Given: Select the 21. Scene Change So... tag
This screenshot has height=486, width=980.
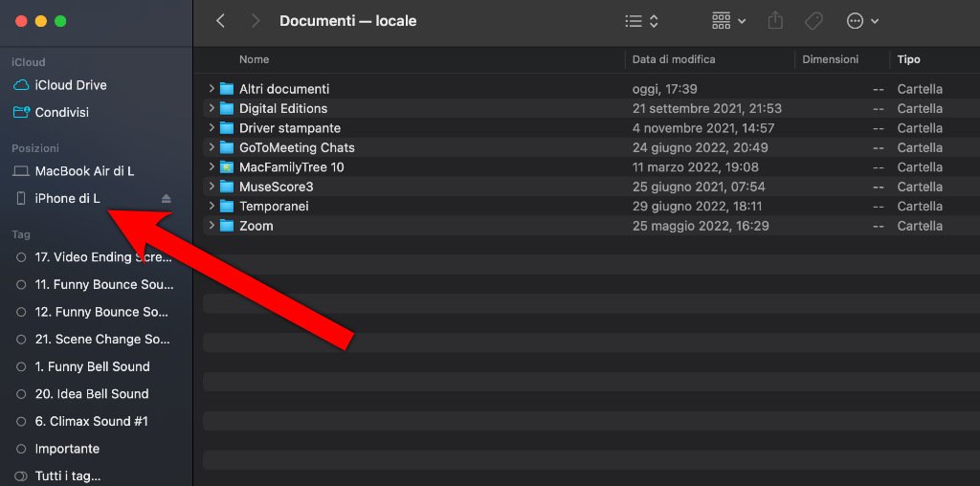Looking at the screenshot, I should 93,340.
